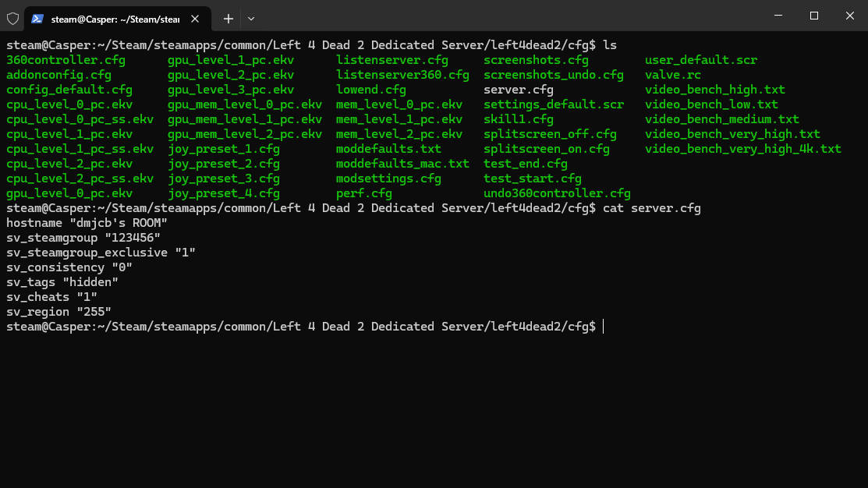This screenshot has width=868, height=488.
Task: Click file name valve.rc
Action: point(672,75)
